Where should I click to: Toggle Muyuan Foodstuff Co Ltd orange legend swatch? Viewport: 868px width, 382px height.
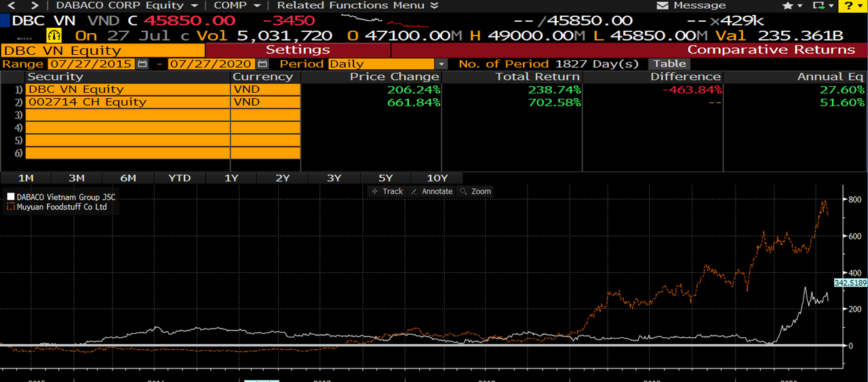(11, 207)
